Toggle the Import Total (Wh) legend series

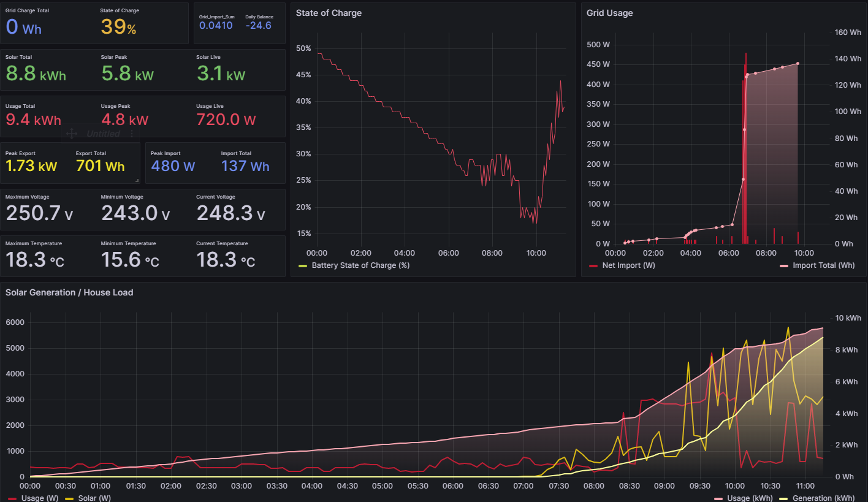coord(823,265)
